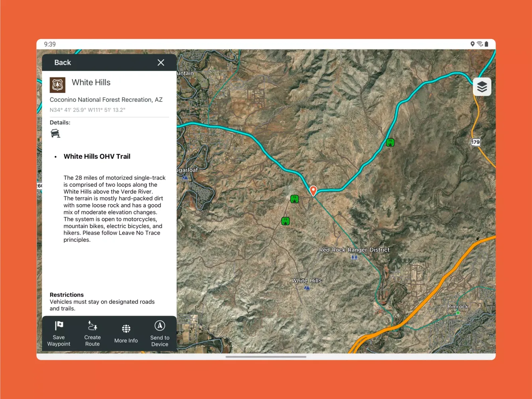
Task: Tap the Sugarloaf campground icon on map
Action: (185, 177)
